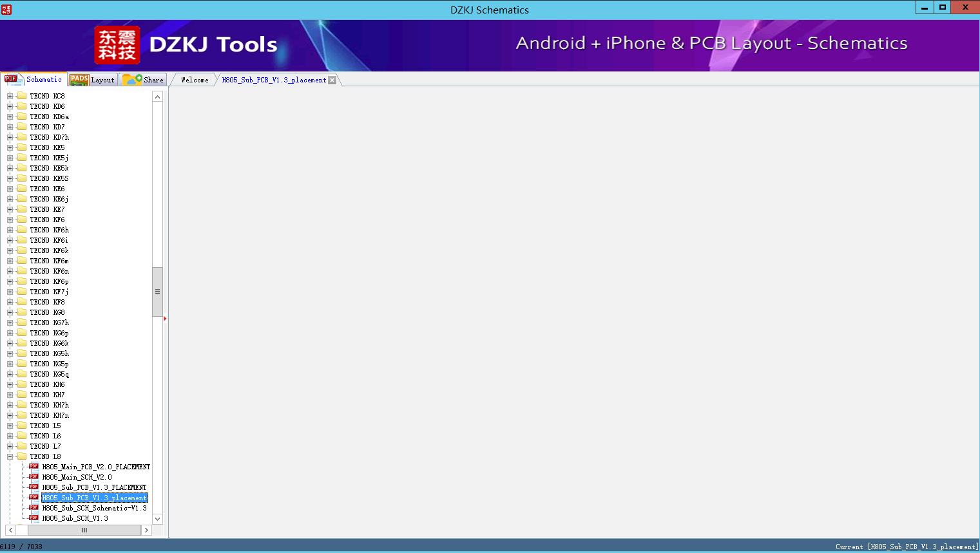
Task: Click the DZKJ app icon in title bar
Action: (x=6, y=9)
